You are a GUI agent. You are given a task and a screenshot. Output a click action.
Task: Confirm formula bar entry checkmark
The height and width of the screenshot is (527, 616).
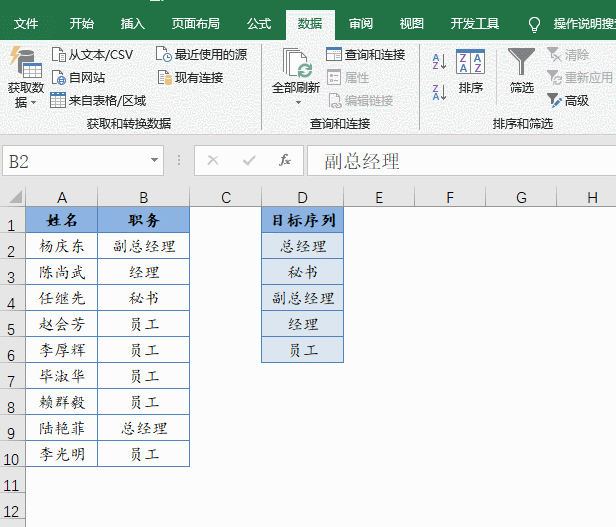[249, 160]
